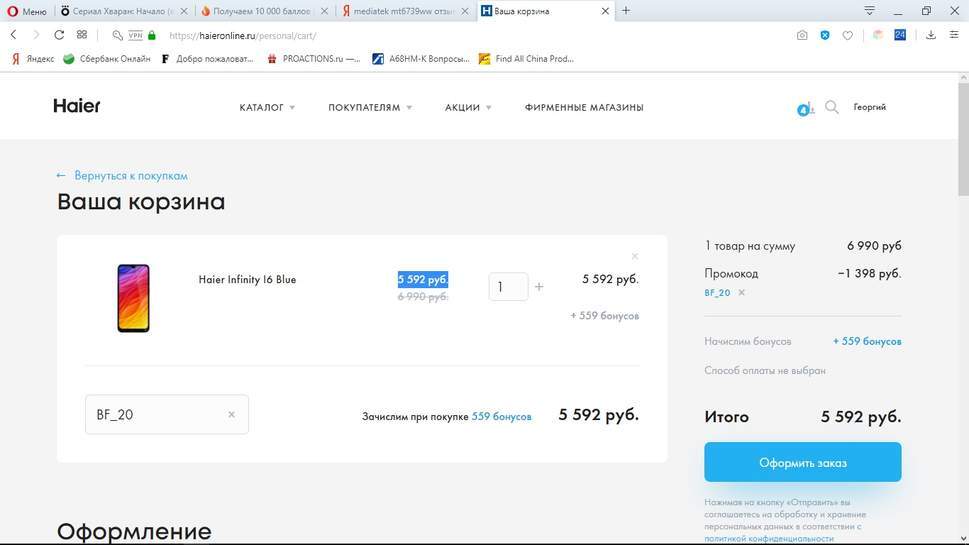
Task: Open the Opera easy setup icon
Action: [954, 35]
